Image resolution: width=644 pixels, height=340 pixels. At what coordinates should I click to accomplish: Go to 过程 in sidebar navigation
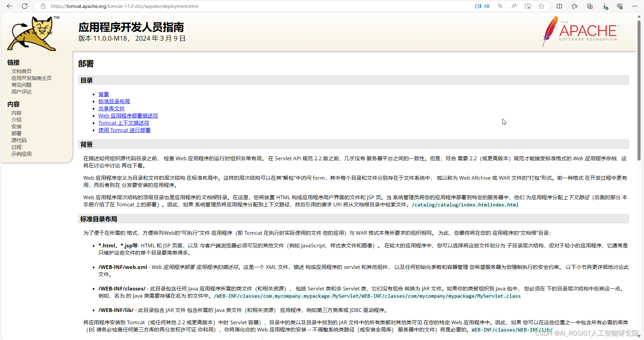pos(16,147)
